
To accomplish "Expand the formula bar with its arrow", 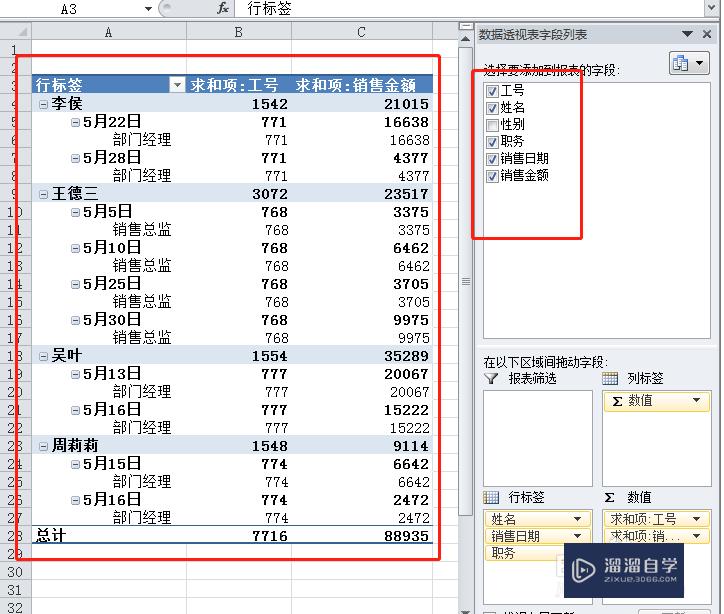I will click(712, 8).
